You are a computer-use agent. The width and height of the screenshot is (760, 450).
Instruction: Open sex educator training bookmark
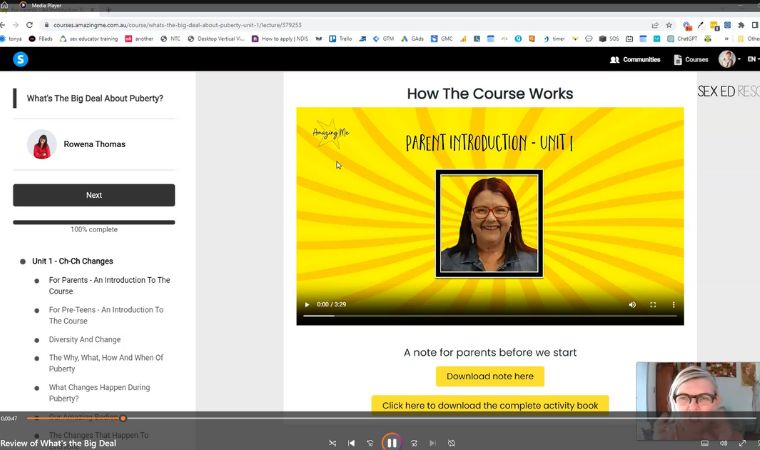pos(89,39)
